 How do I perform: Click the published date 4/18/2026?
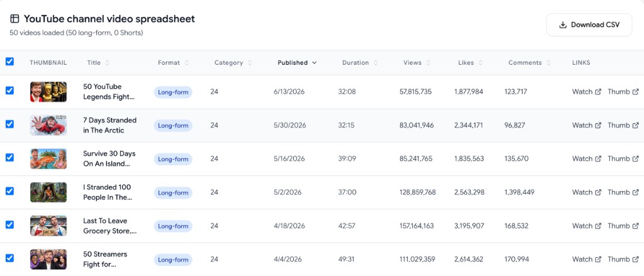(289, 226)
